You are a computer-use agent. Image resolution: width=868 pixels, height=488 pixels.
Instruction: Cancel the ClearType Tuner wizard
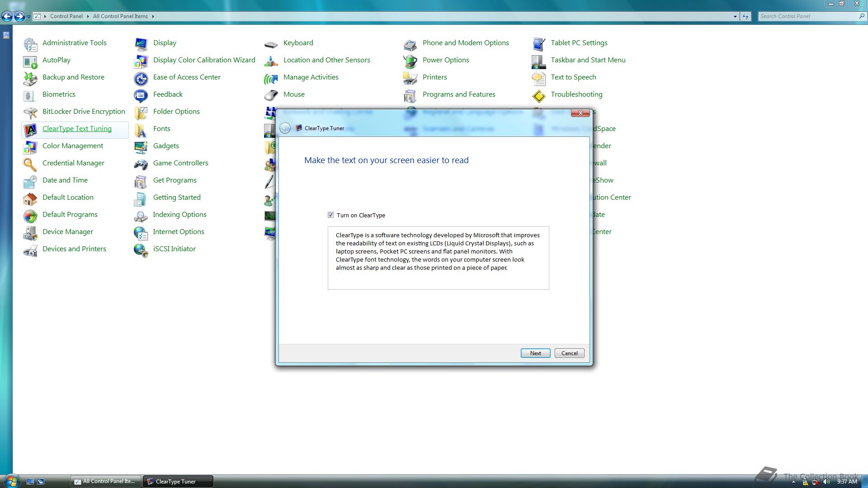coord(569,353)
